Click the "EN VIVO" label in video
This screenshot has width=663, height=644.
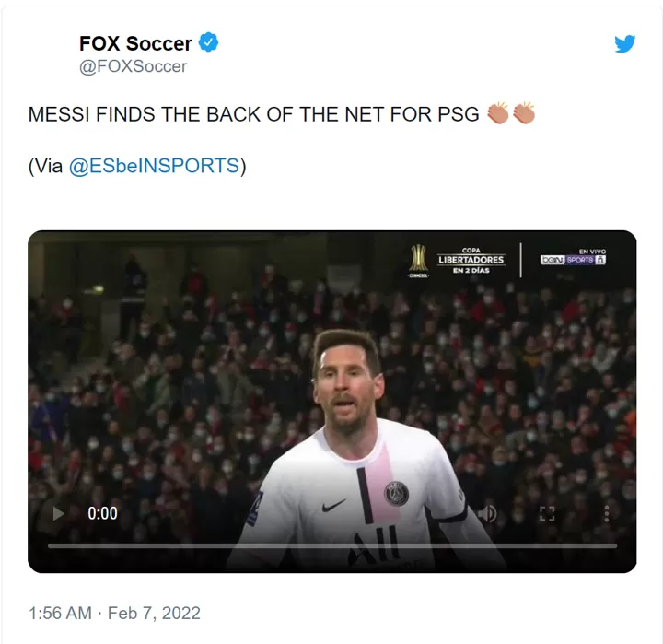591,251
